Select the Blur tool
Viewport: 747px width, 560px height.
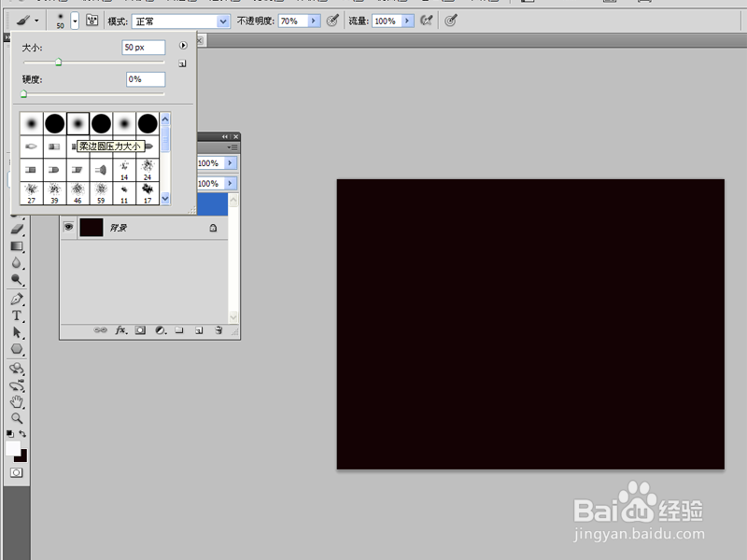click(17, 263)
